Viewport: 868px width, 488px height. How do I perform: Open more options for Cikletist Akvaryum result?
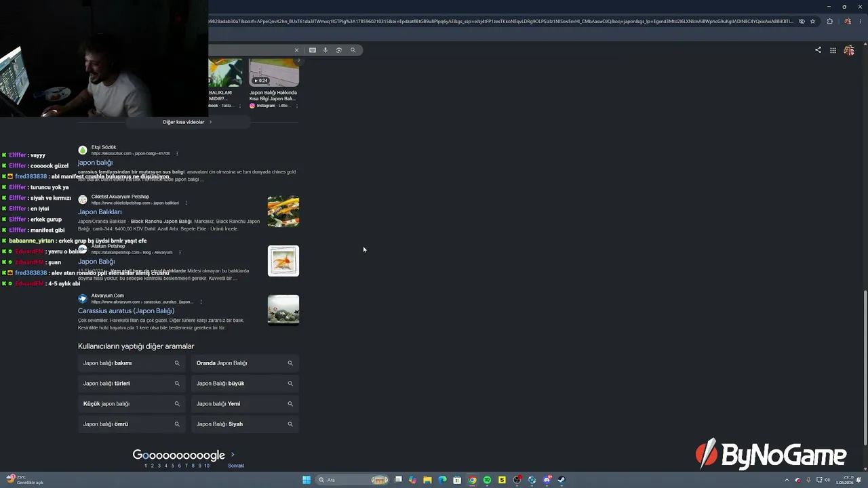186,203
